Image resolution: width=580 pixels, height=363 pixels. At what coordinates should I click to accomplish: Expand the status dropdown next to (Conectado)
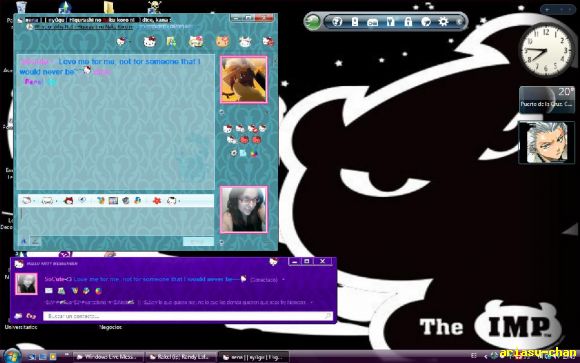pos(284,280)
